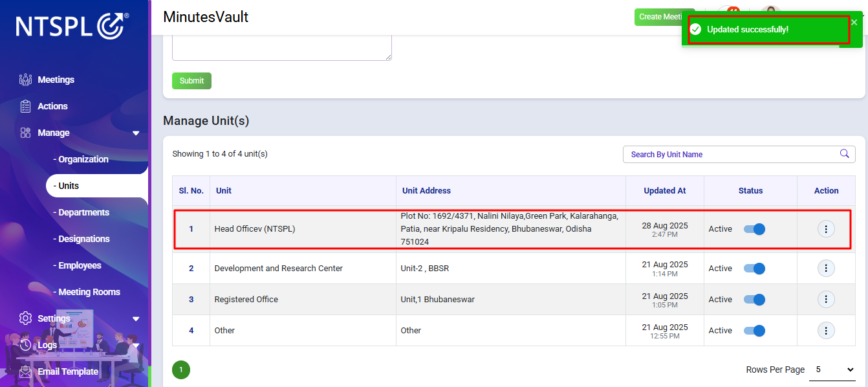Open action menu for Development and Research Center
This screenshot has height=387, width=868.
(826, 268)
